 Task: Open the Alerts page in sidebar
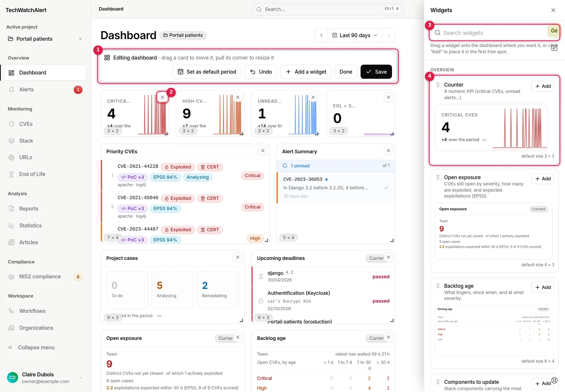[45, 90]
